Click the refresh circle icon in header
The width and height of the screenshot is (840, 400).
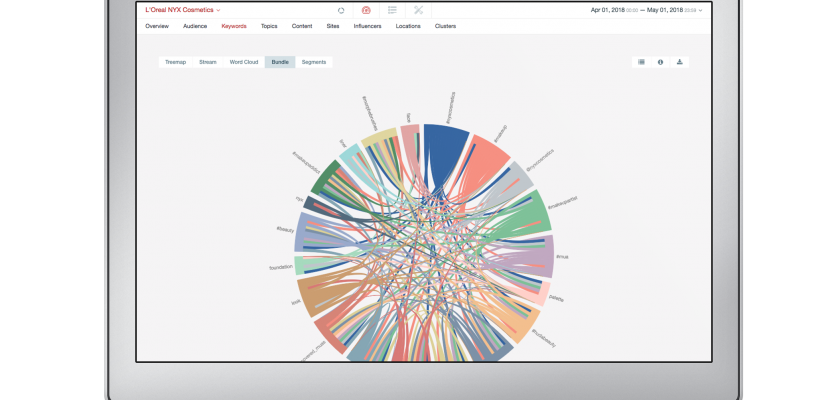tap(341, 10)
